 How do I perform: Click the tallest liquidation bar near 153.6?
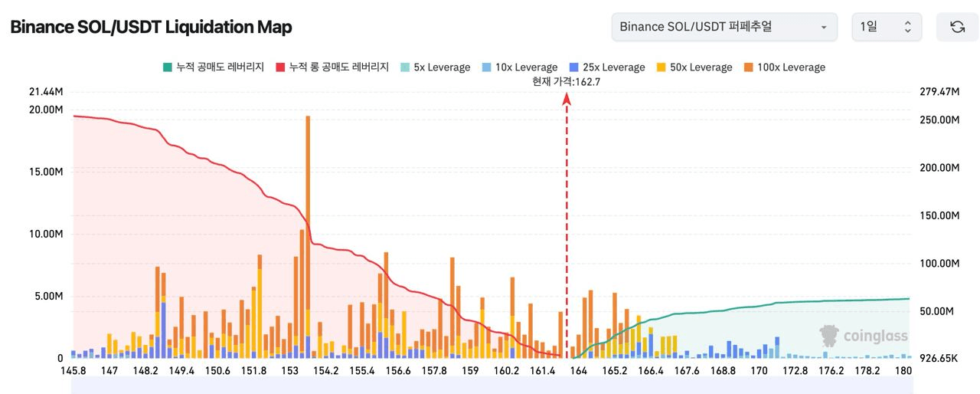[308, 237]
